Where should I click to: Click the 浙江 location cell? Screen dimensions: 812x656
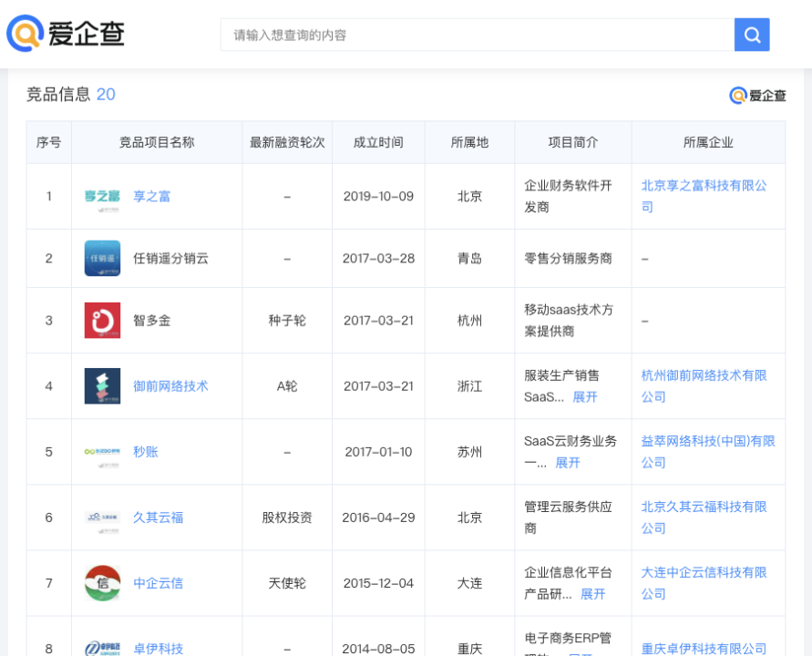469,386
